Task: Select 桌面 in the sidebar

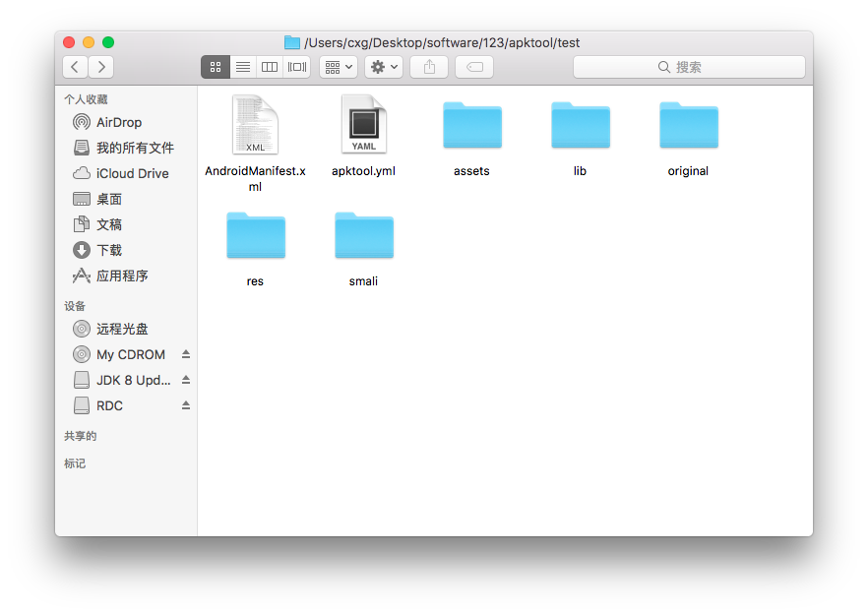Action: (126, 199)
